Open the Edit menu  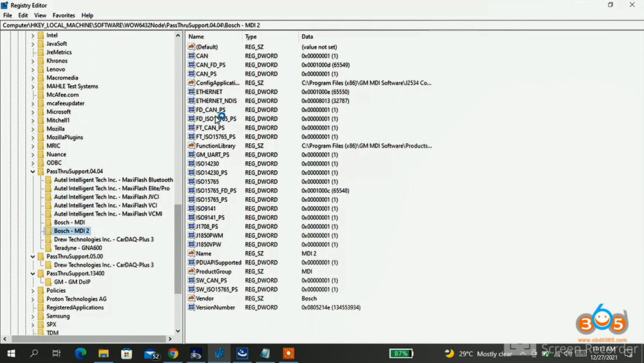[23, 15]
